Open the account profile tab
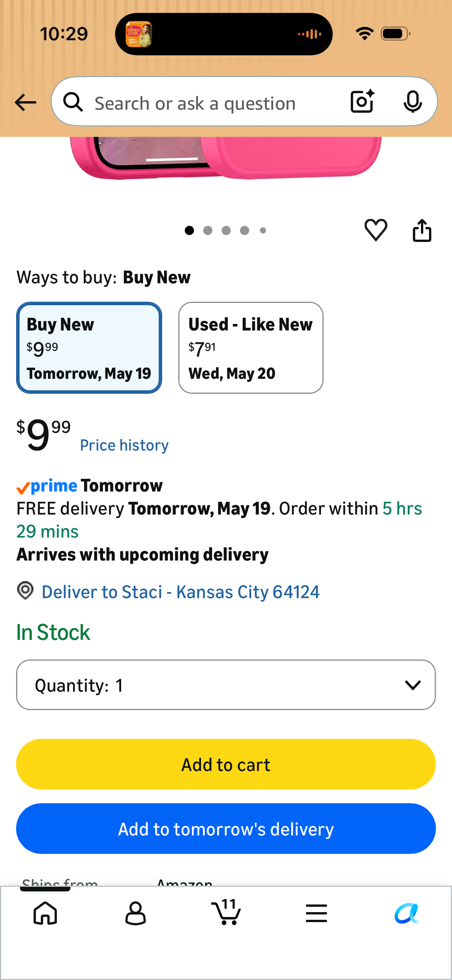 click(136, 913)
